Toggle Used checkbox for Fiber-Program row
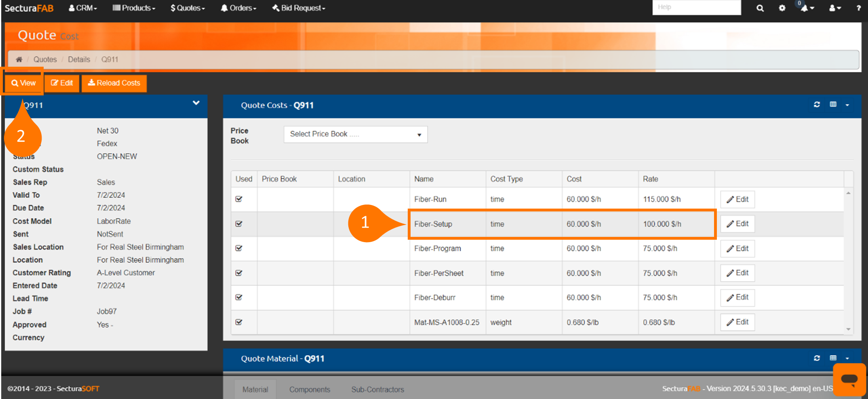This screenshot has width=868, height=399. click(x=239, y=248)
